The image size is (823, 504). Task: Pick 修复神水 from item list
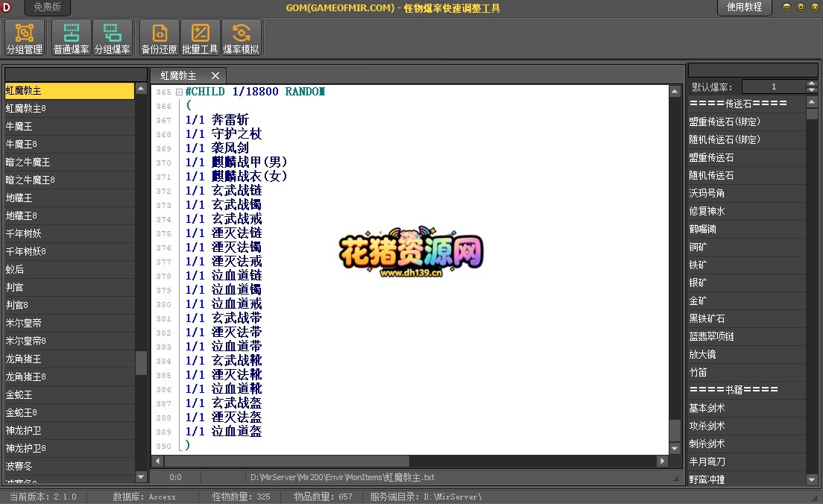746,211
